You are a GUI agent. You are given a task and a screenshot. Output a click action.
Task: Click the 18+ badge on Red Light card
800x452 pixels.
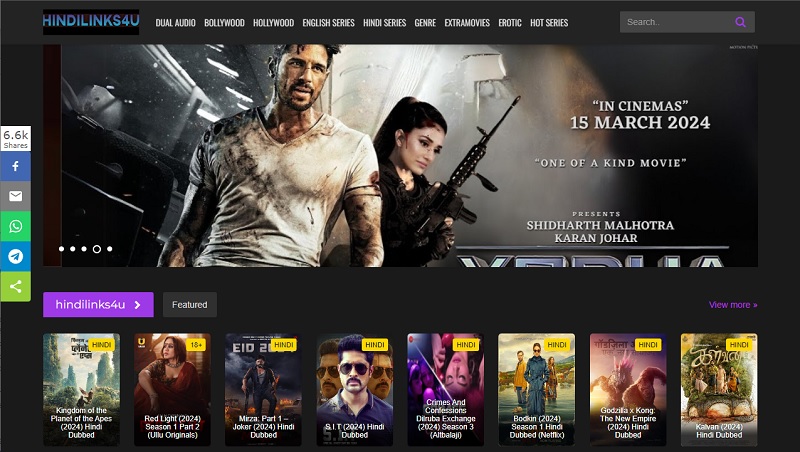point(196,345)
